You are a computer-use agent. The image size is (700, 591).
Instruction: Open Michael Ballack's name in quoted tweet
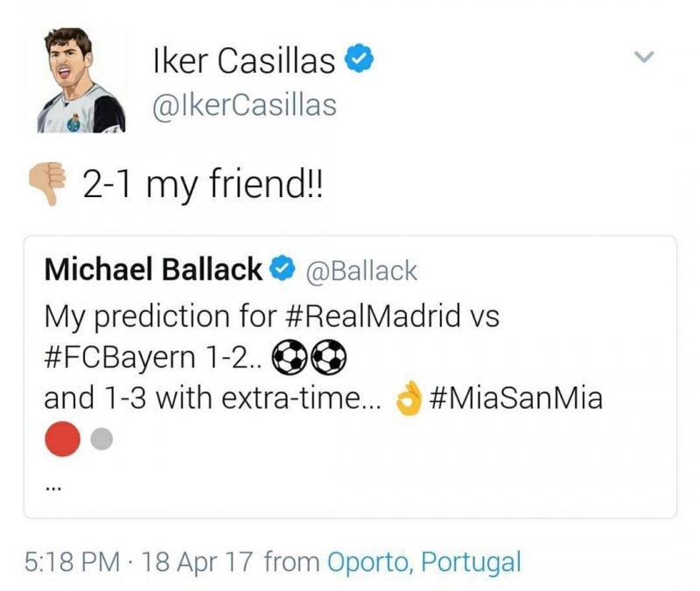(x=152, y=271)
